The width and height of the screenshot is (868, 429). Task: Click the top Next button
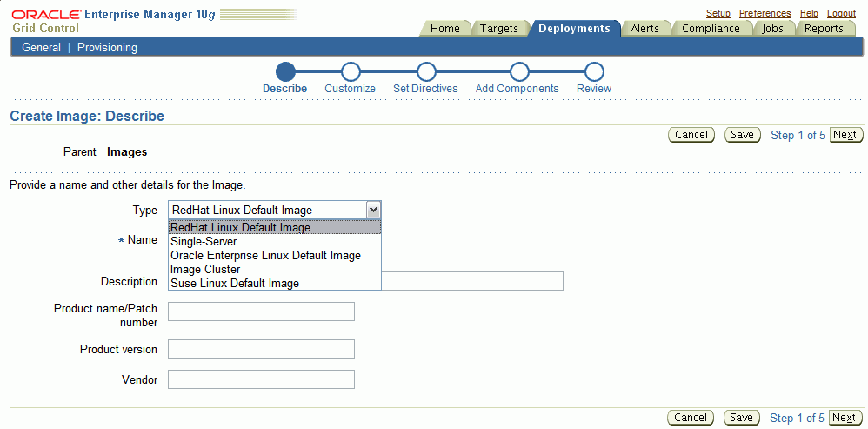846,135
